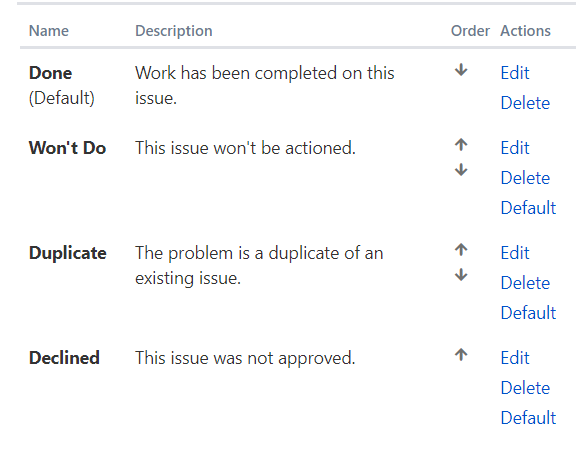Move Won't Do resolution up
Screen dimensions: 587x456
tap(461, 145)
